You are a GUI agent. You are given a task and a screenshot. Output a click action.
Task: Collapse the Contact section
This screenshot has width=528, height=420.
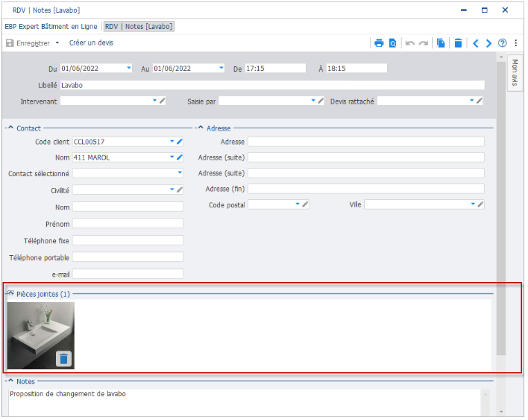click(x=10, y=128)
